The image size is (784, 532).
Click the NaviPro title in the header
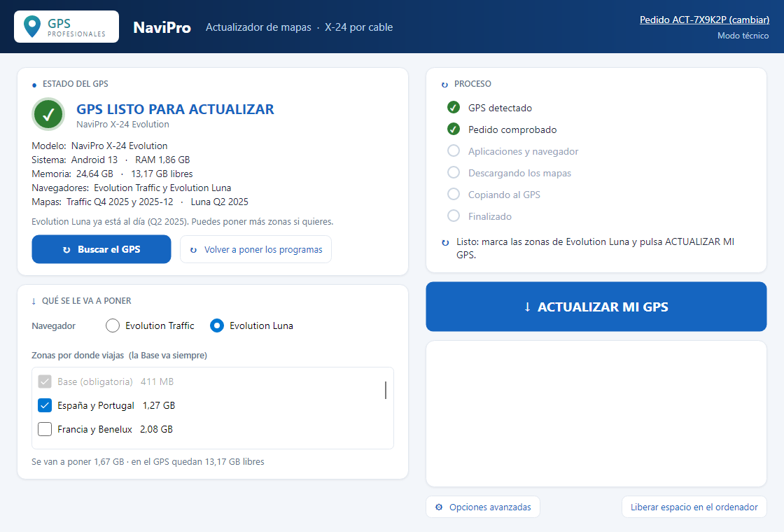[162, 27]
